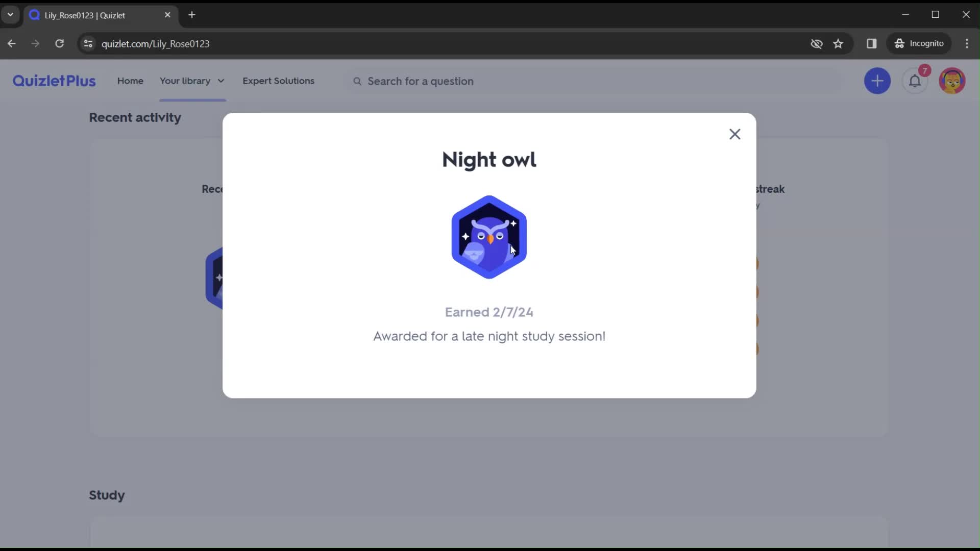Viewport: 980px width, 551px height.
Task: Click the Bookmark/star icon in address bar
Action: click(x=839, y=43)
